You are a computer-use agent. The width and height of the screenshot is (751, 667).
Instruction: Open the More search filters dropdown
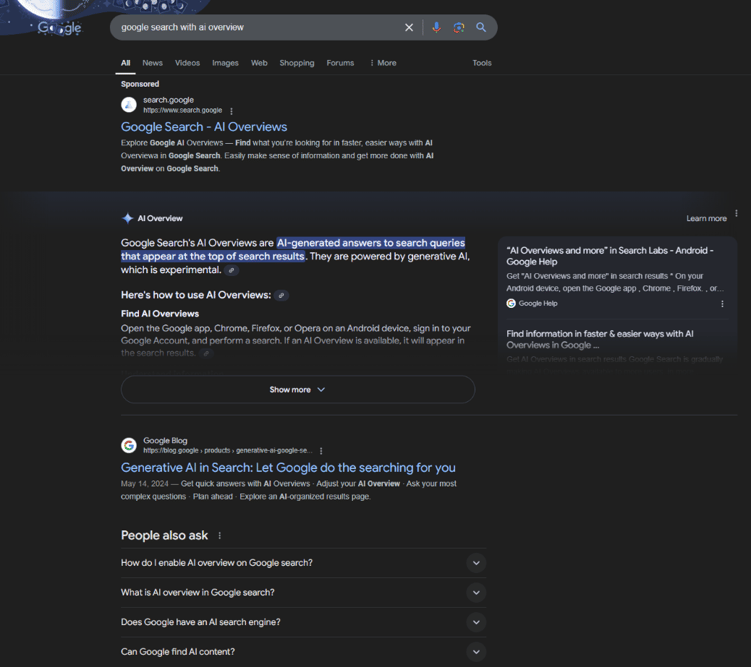pyautogui.click(x=382, y=63)
